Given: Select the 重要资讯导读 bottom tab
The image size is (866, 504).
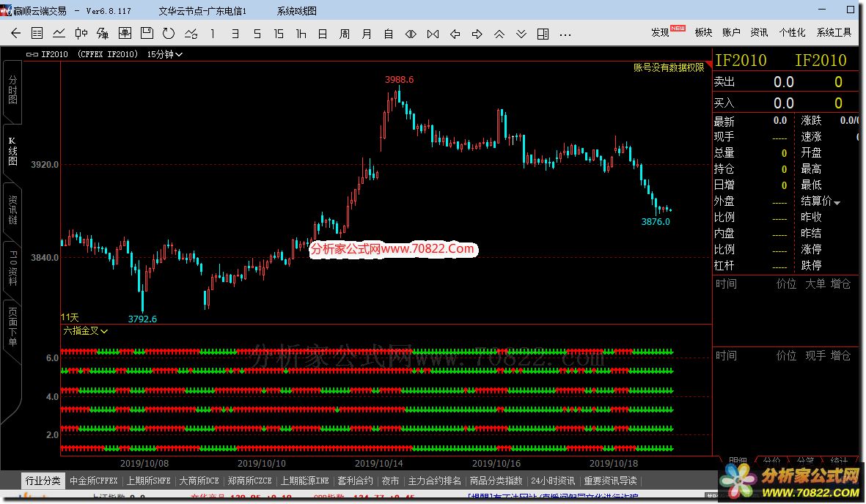Looking at the screenshot, I should (610, 481).
